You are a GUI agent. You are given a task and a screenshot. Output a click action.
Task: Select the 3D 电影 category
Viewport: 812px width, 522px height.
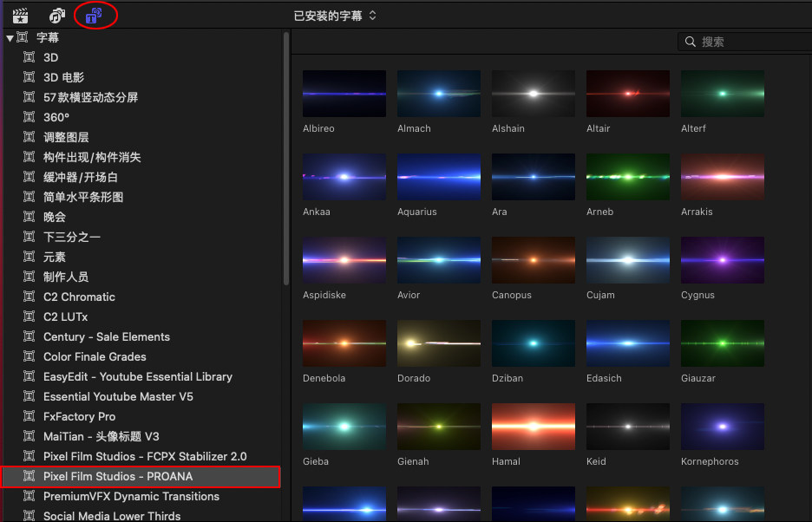click(x=142, y=78)
